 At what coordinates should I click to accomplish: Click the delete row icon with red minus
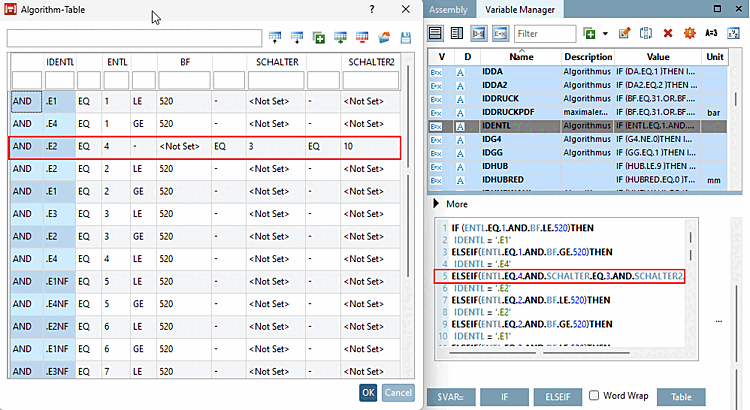click(362, 37)
